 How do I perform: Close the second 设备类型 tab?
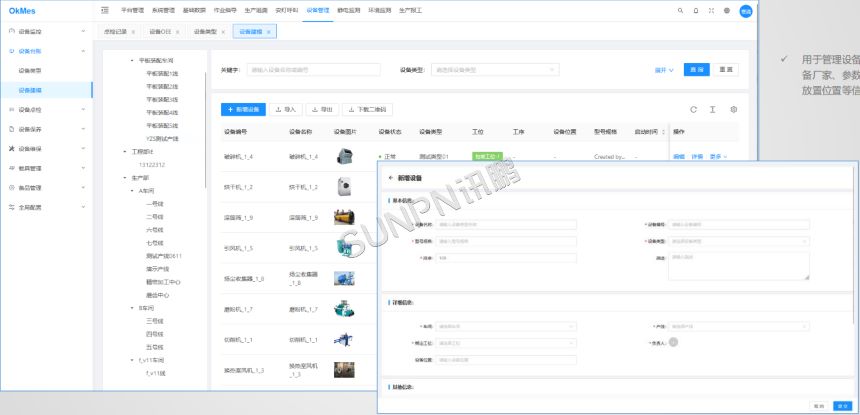coord(223,32)
